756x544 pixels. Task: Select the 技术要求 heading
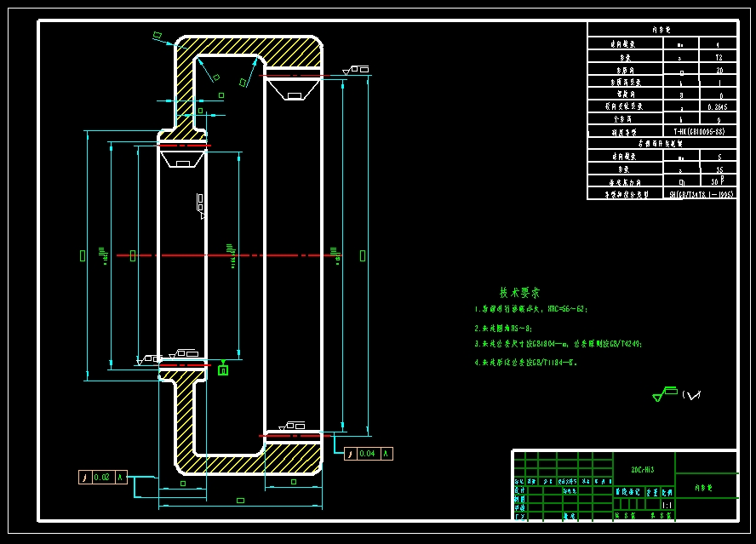pos(519,292)
